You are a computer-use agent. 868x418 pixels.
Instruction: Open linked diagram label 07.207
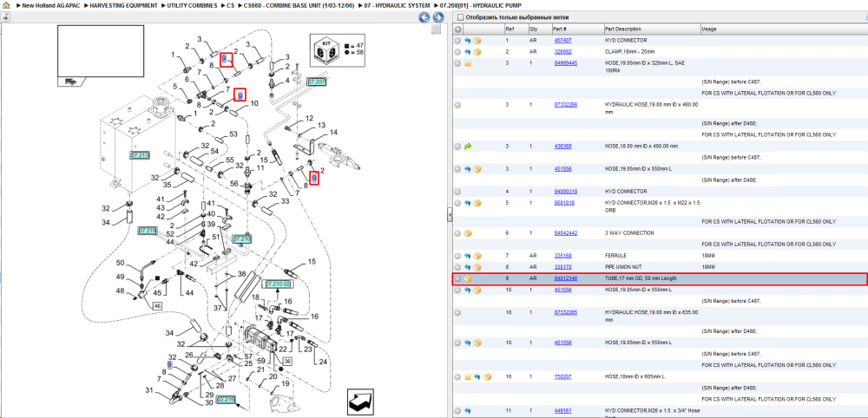317,82
